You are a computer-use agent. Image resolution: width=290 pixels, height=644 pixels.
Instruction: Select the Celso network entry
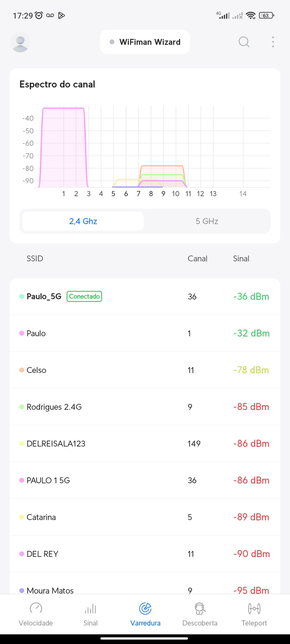click(145, 370)
